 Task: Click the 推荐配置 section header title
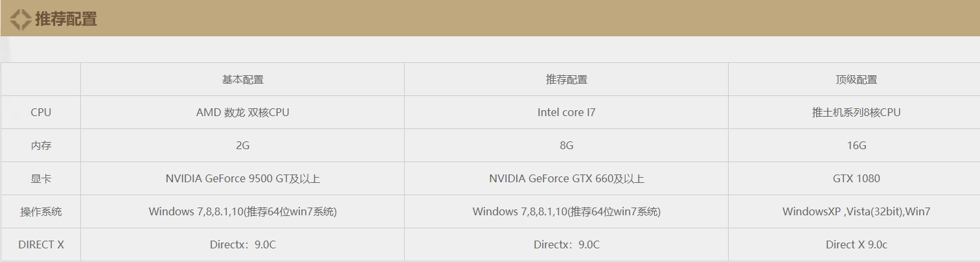(x=65, y=19)
